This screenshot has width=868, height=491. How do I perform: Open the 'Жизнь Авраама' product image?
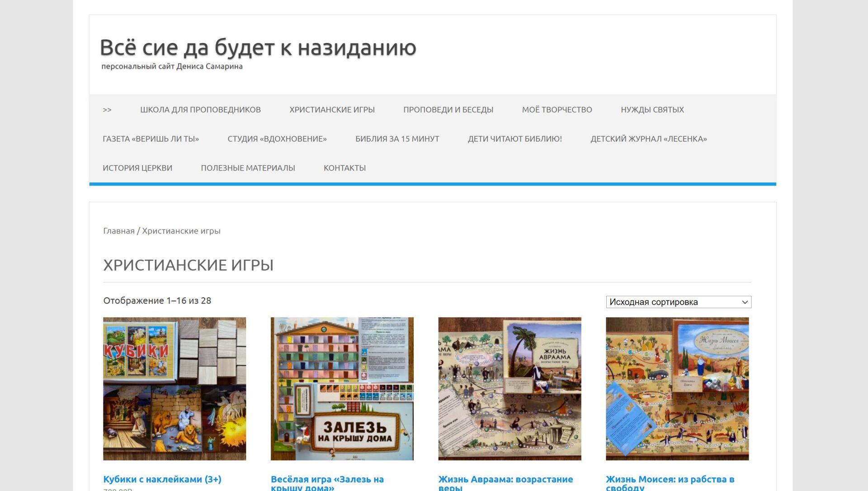509,389
